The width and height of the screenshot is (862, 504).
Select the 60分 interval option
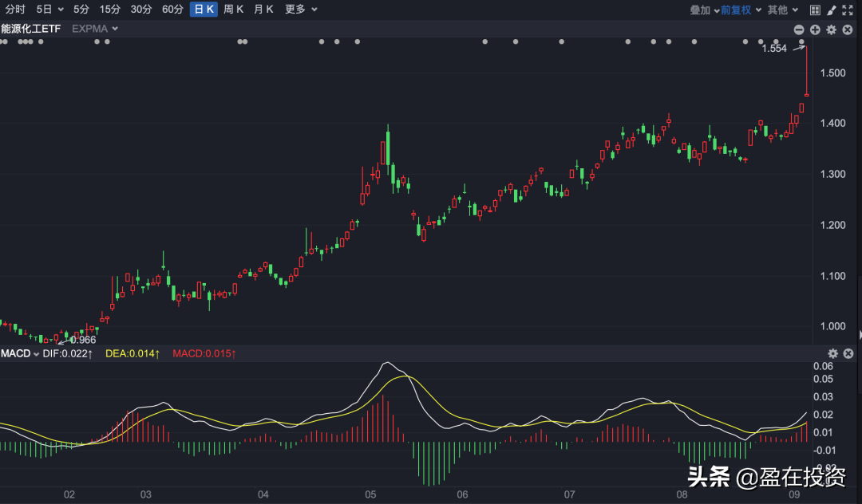click(x=172, y=10)
